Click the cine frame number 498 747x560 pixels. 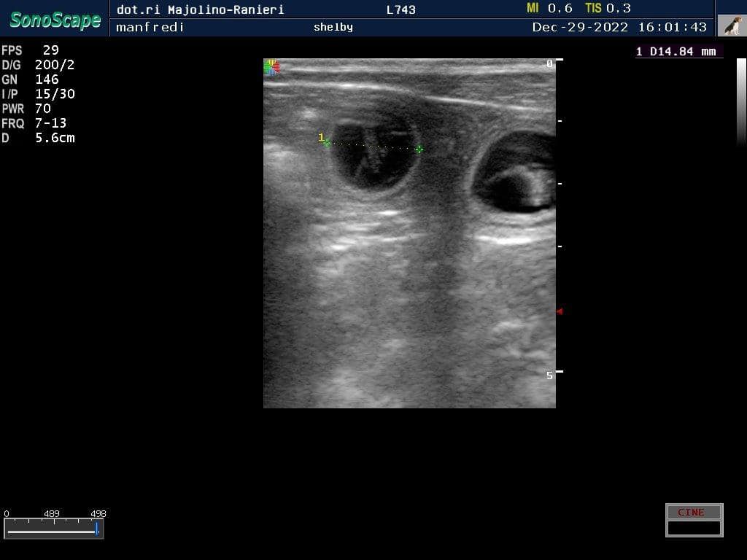coord(98,513)
